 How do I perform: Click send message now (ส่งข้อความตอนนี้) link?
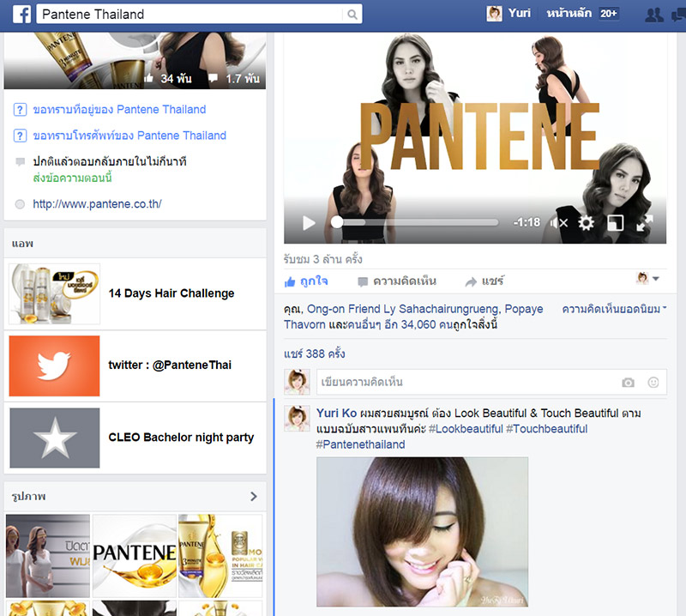73,178
